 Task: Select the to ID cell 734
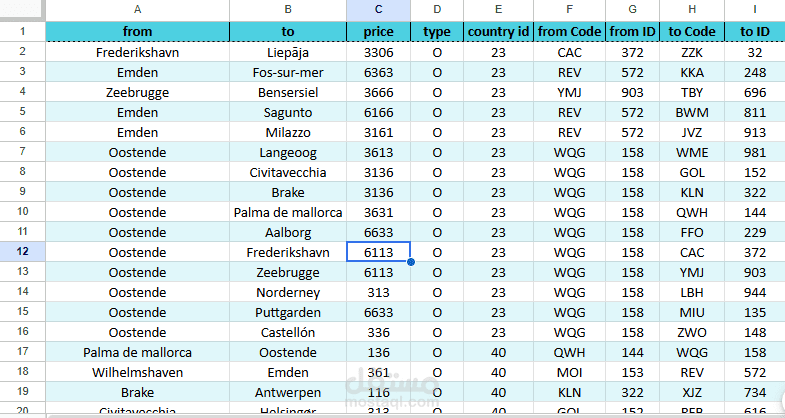click(755, 392)
